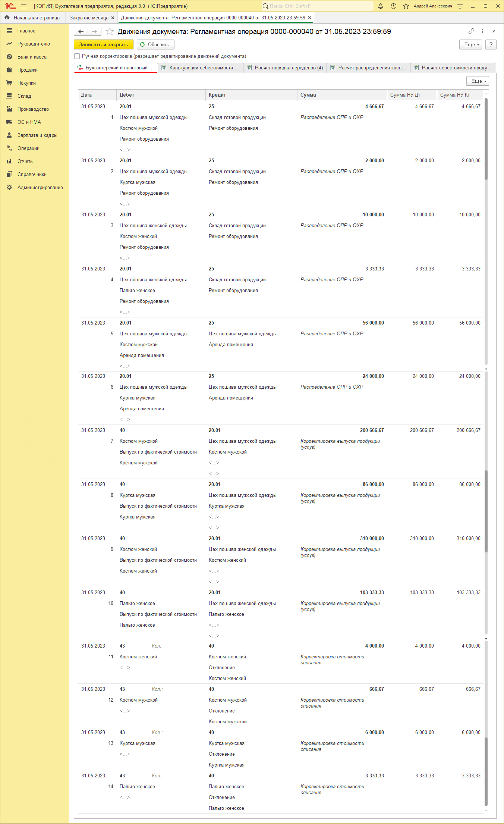
Task: Click the table vertical scrollbar thumb
Action: click(x=486, y=139)
